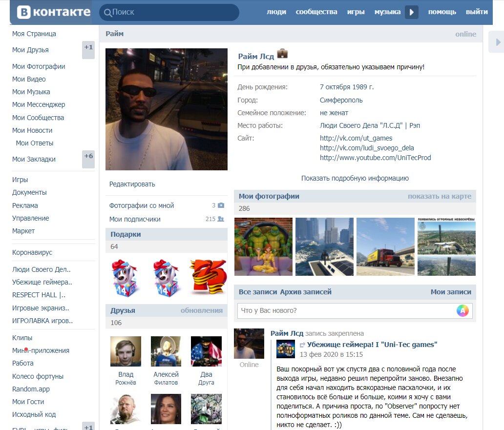The height and width of the screenshot is (430, 504).
Task: Click the briefcase icon next to Райм Лсд
Action: click(282, 53)
